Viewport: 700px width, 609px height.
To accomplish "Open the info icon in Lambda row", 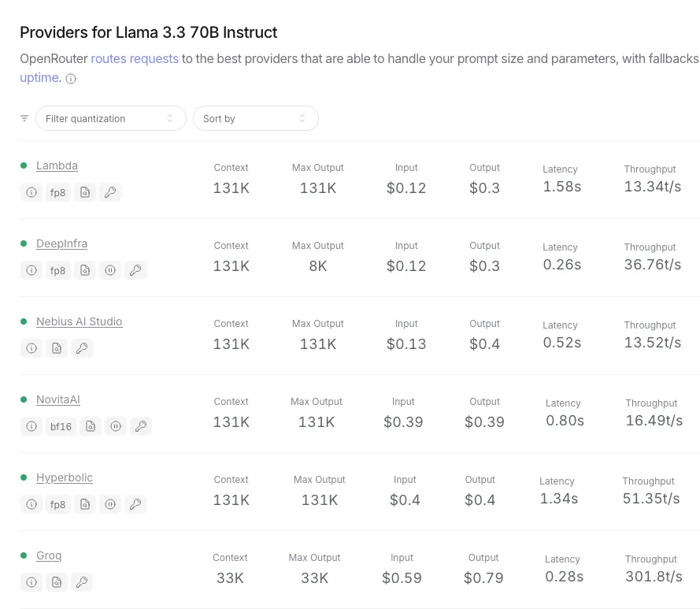I will coord(31,192).
